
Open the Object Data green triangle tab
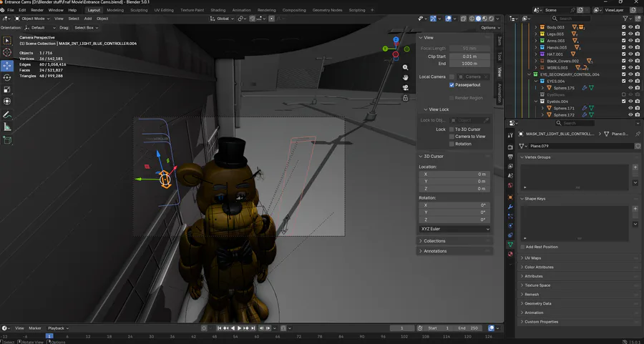(510, 245)
